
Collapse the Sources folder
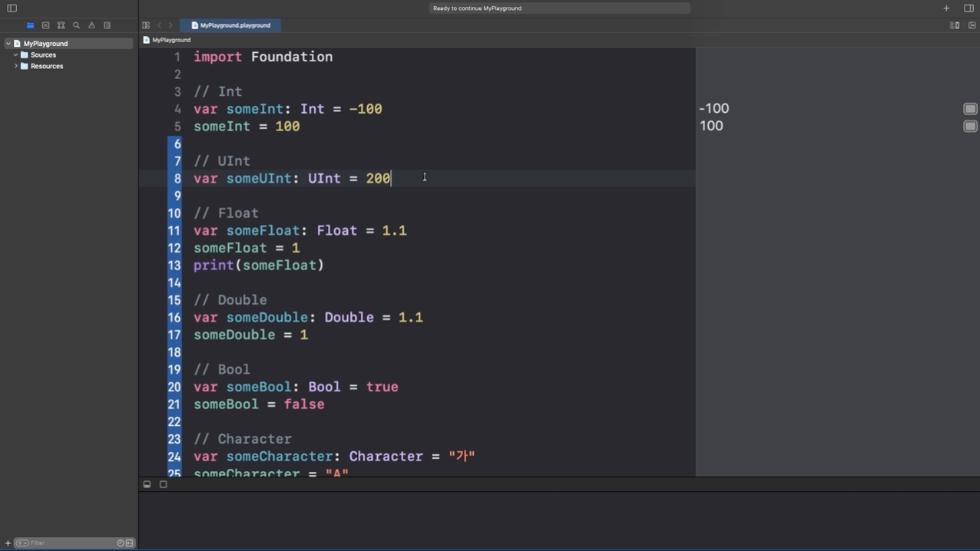(x=15, y=55)
